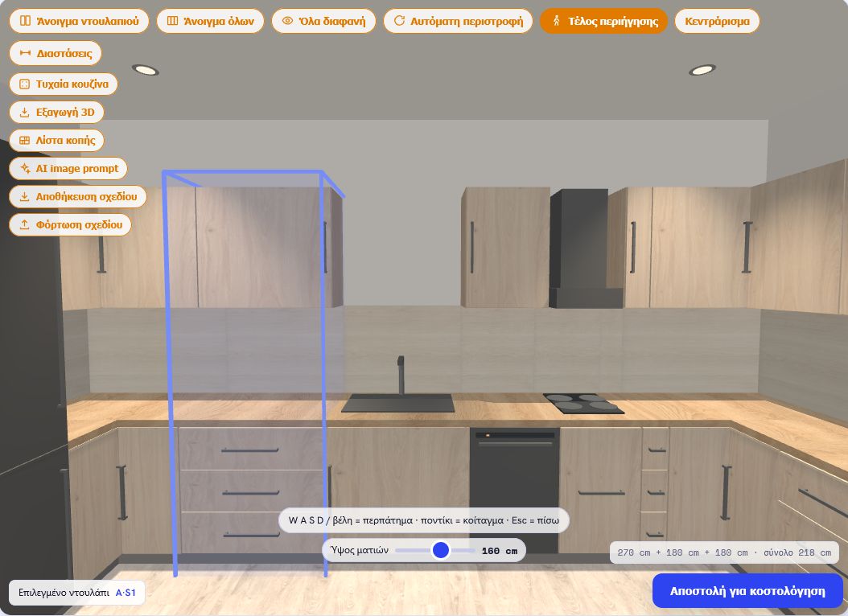Toggle the Διαστάσεις dimensions icon
This screenshot has height=616, width=848.
(25, 53)
